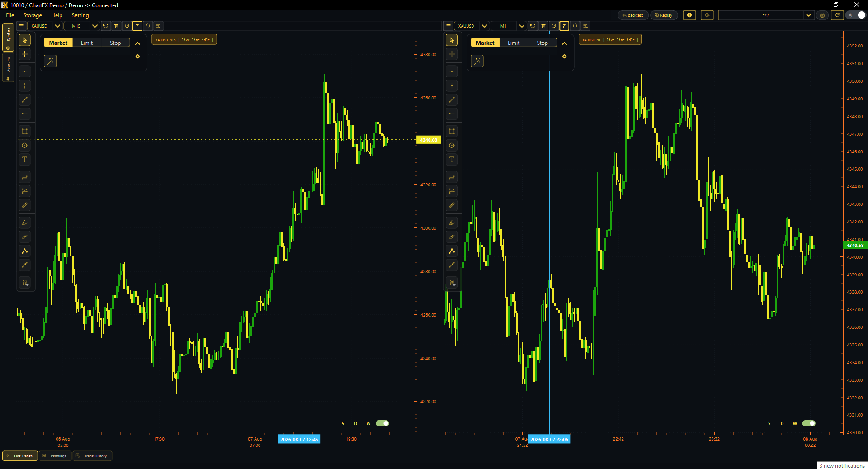Click undo rotate icon in left chart toolbar
This screenshot has width=868, height=469.
(x=105, y=26)
